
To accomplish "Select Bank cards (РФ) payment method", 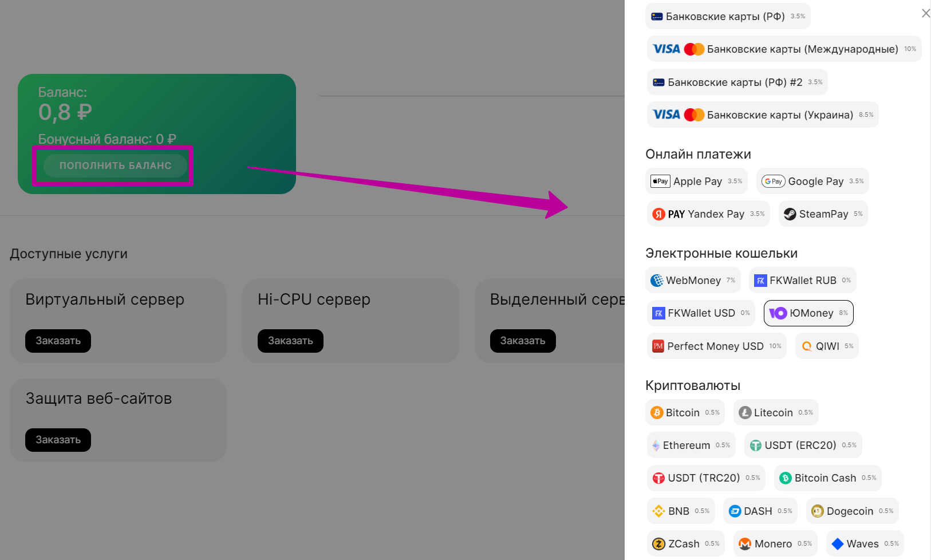I will pyautogui.click(x=728, y=16).
